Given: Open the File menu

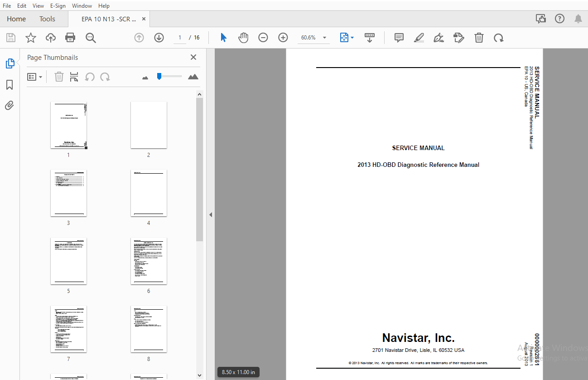Looking at the screenshot, I should pos(7,5).
